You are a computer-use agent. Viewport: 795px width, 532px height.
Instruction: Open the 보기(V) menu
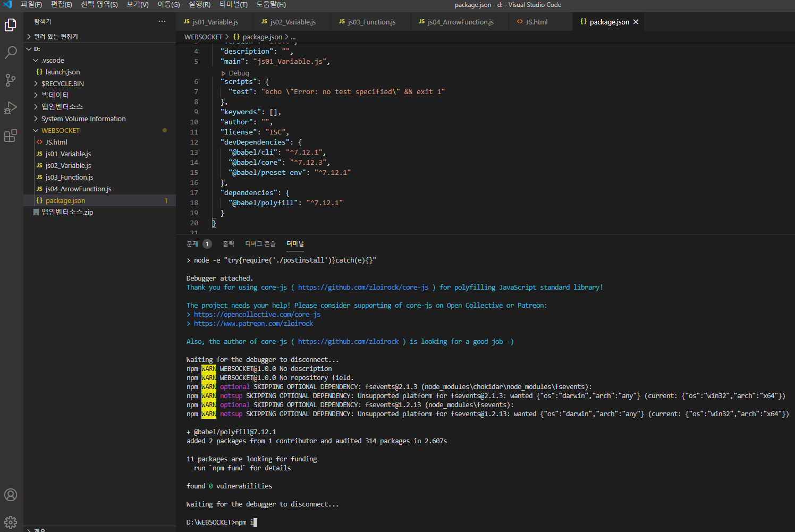(138, 4)
